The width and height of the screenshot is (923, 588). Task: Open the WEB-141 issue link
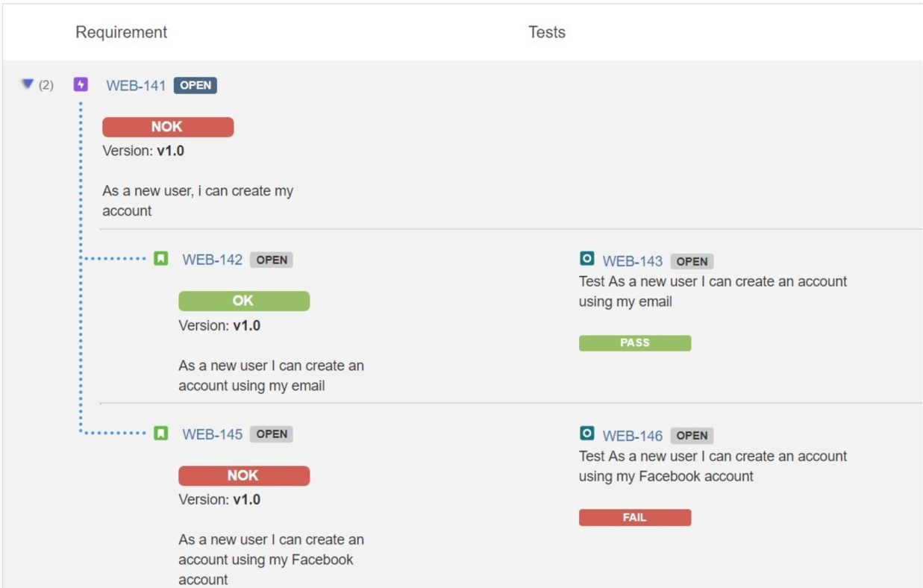coord(136,86)
